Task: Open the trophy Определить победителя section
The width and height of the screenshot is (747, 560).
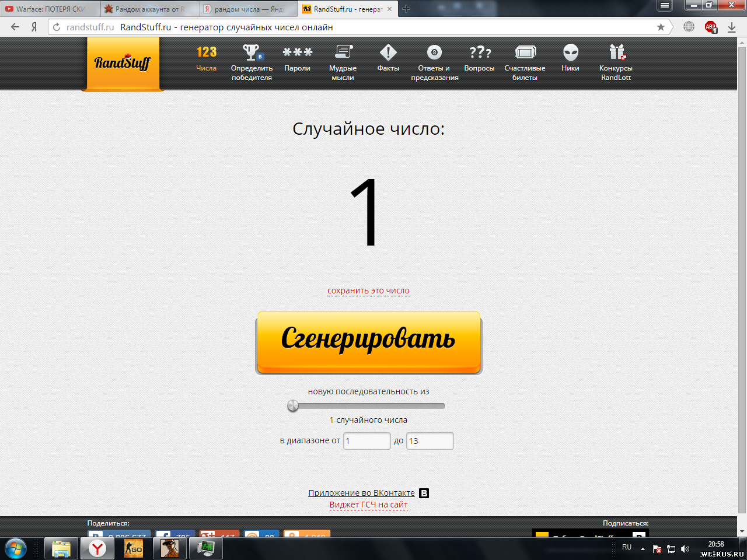Action: point(252,52)
